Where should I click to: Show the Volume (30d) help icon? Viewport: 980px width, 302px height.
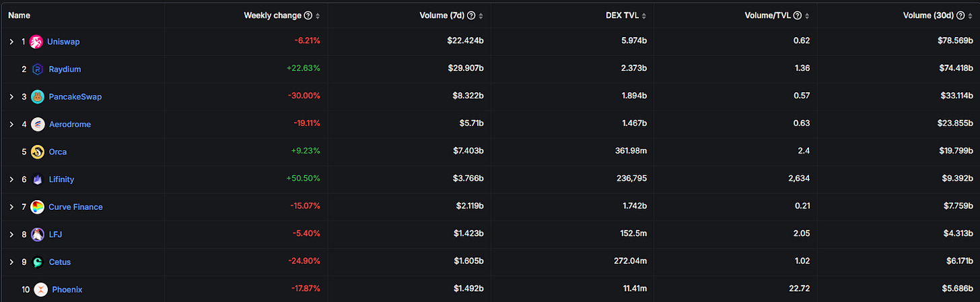pos(962,16)
